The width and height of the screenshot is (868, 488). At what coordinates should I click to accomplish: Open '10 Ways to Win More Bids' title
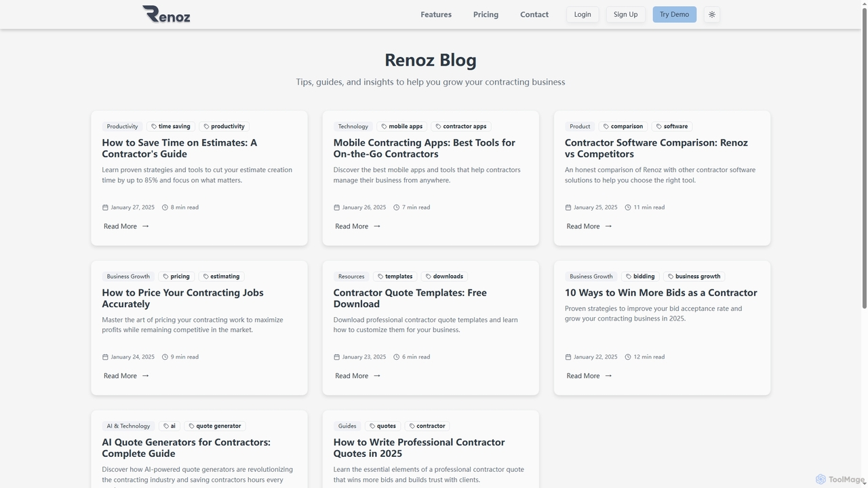pos(661,293)
